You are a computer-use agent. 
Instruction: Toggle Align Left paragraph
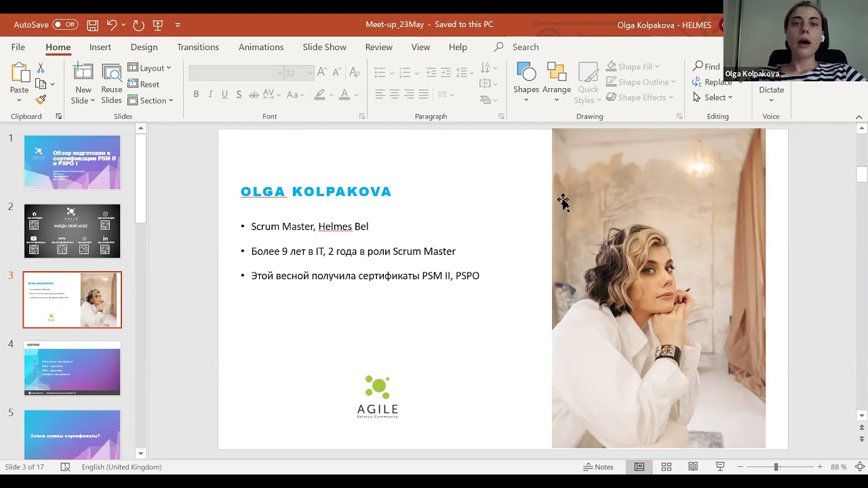(x=380, y=94)
